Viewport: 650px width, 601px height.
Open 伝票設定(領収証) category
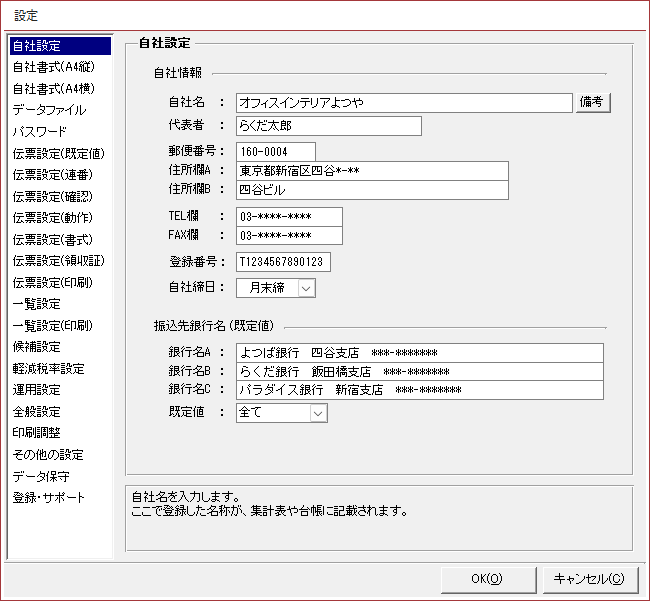58,261
